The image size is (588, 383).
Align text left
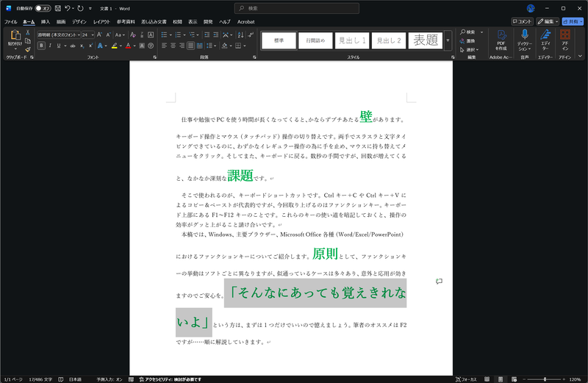click(164, 46)
